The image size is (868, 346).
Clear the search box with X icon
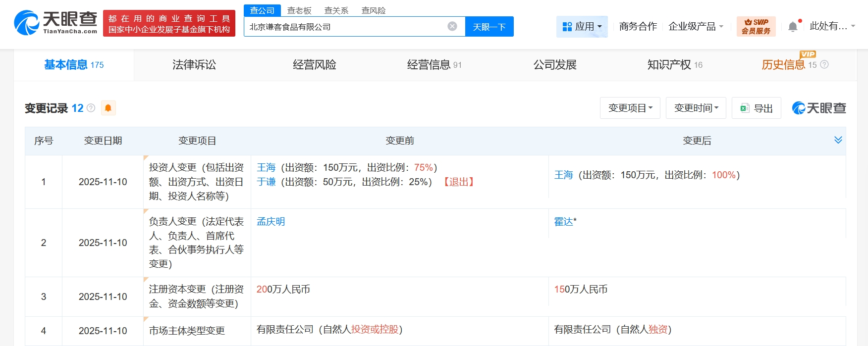(x=452, y=27)
